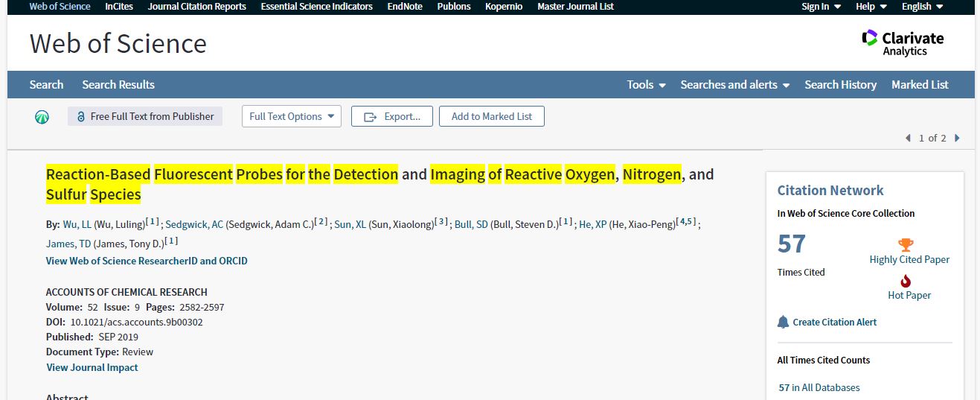Screen dimensions: 980x400
Task: Click the Web of Science page title
Action: pyautogui.click(x=118, y=43)
